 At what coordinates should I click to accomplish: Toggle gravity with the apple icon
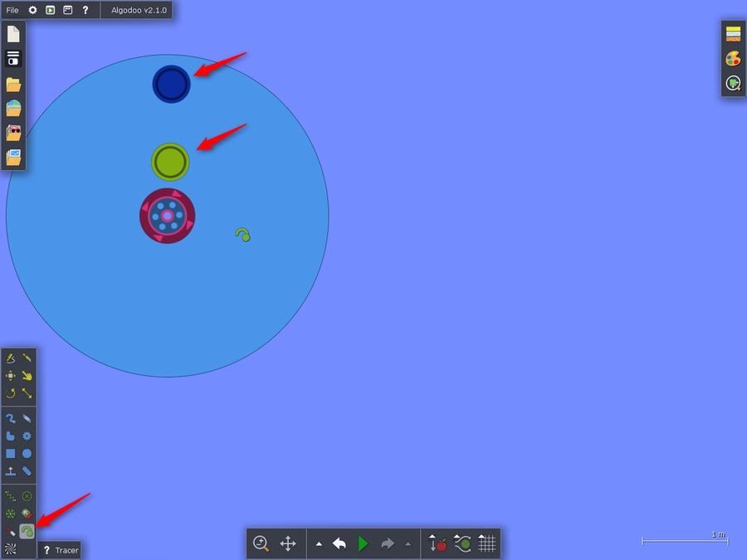(438, 544)
